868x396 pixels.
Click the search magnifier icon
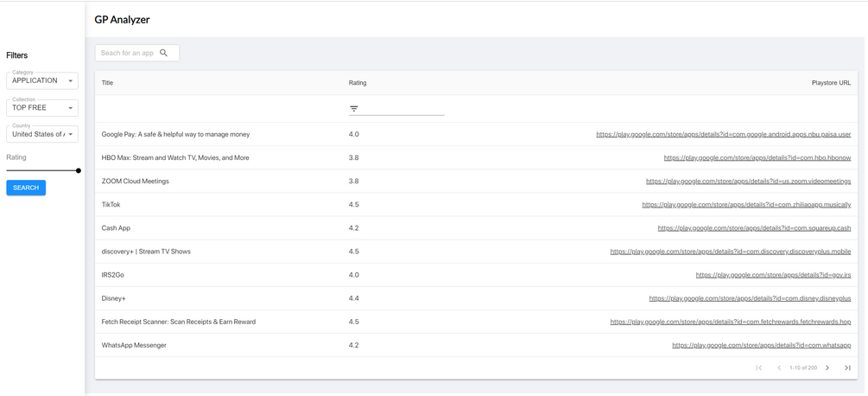pos(164,53)
